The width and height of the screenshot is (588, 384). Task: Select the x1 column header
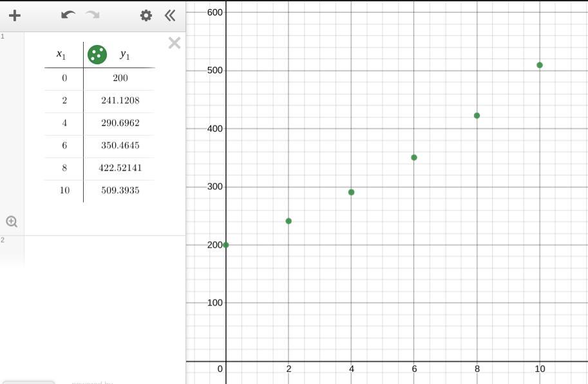[x=62, y=55]
